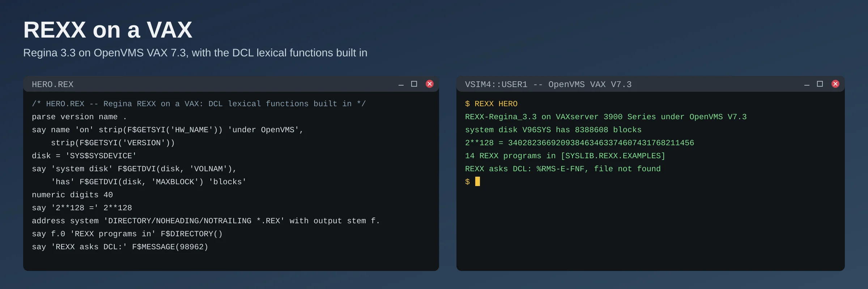Screen dimensions: 868x289
Task: Click the disk = 'SYS$SYSDEVICE' line
Action: pyautogui.click(x=84, y=156)
